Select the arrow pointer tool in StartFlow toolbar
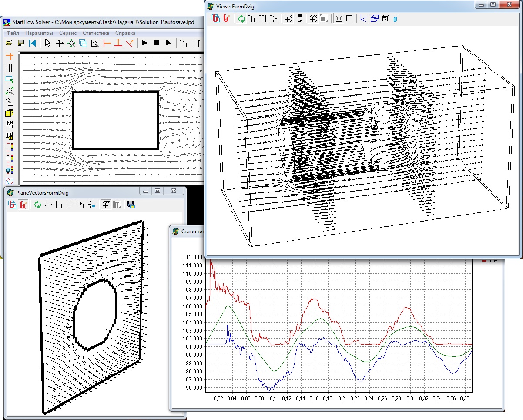This screenshot has height=420, width=523. tap(48, 43)
